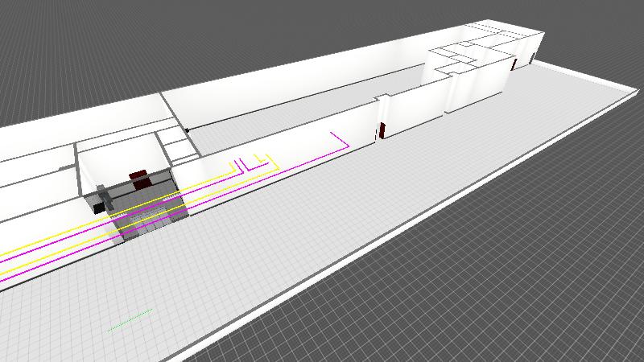
Task: Select the dark red door on the far building
Action: [x=514, y=64]
